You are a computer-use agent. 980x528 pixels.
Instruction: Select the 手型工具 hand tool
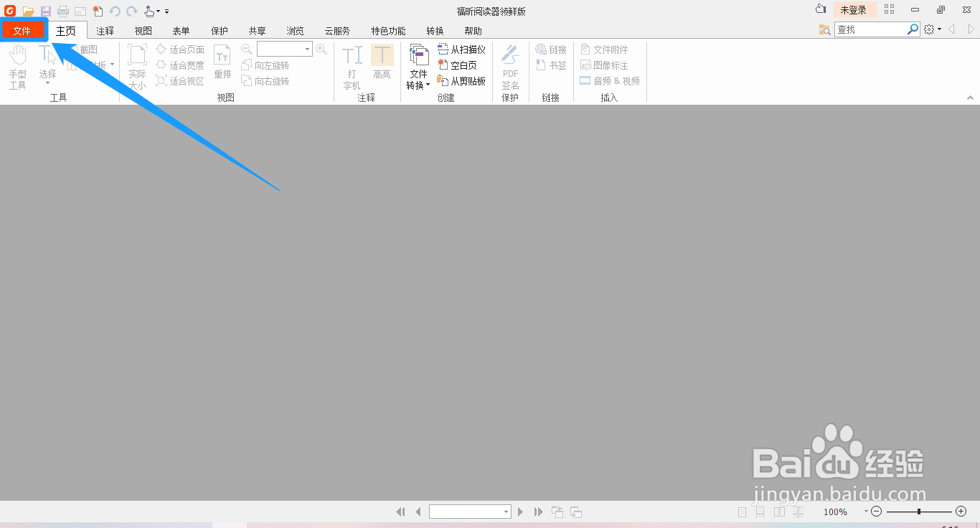coord(17,65)
